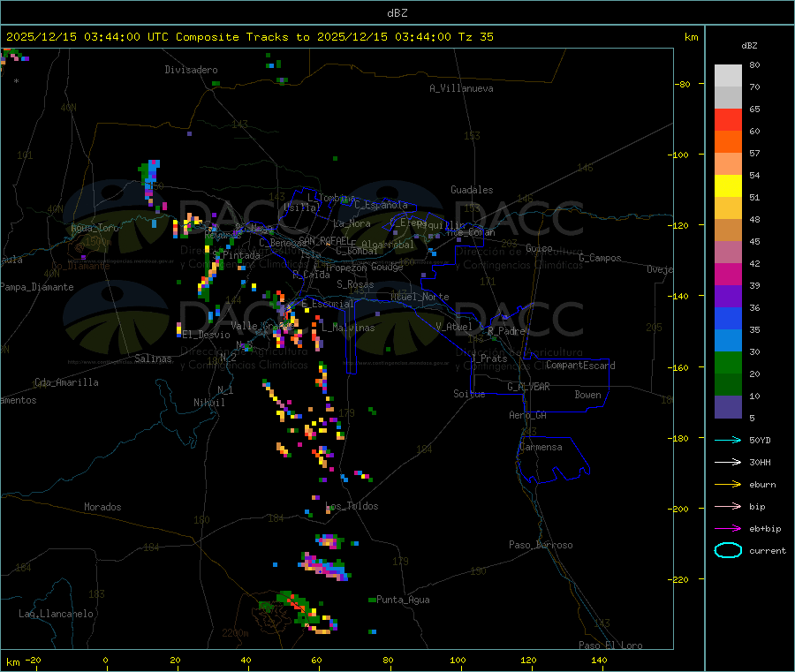795x672 pixels.
Task: Click the R_Padre location label
Action: (x=506, y=331)
